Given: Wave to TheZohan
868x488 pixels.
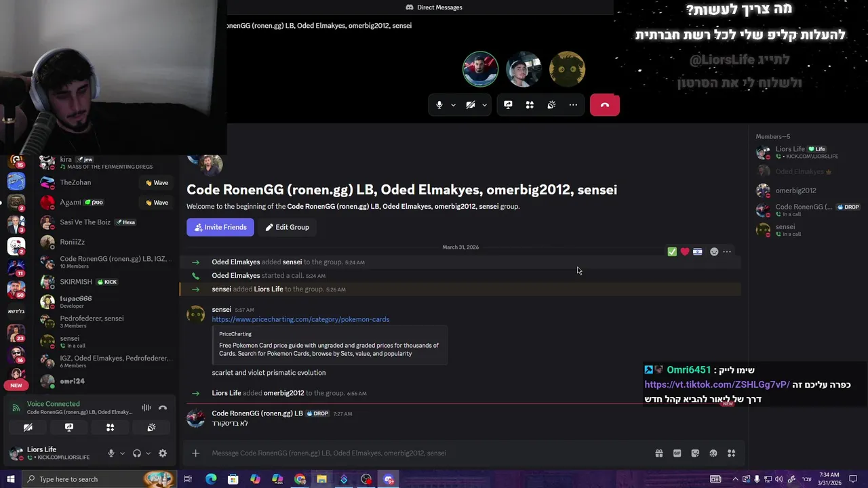Looking at the screenshot, I should [157, 182].
